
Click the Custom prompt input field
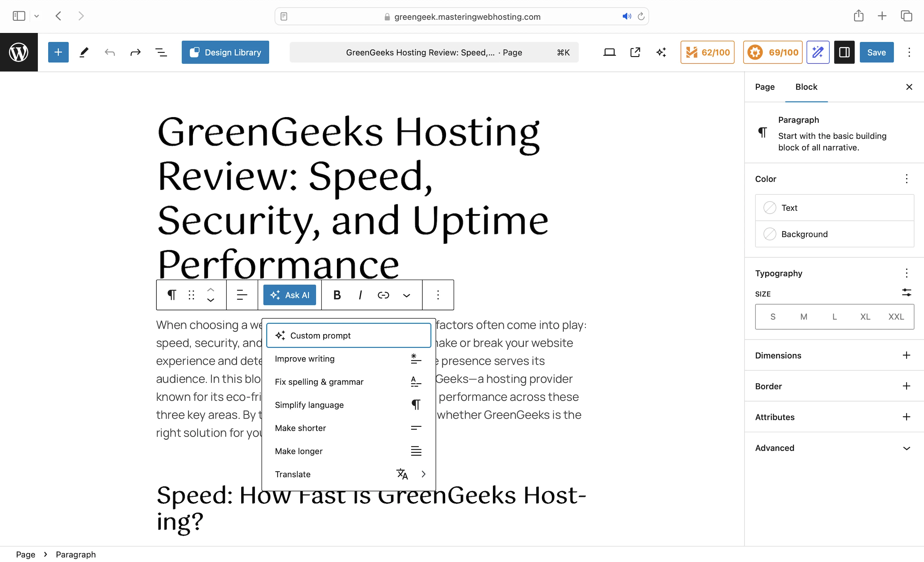point(349,336)
